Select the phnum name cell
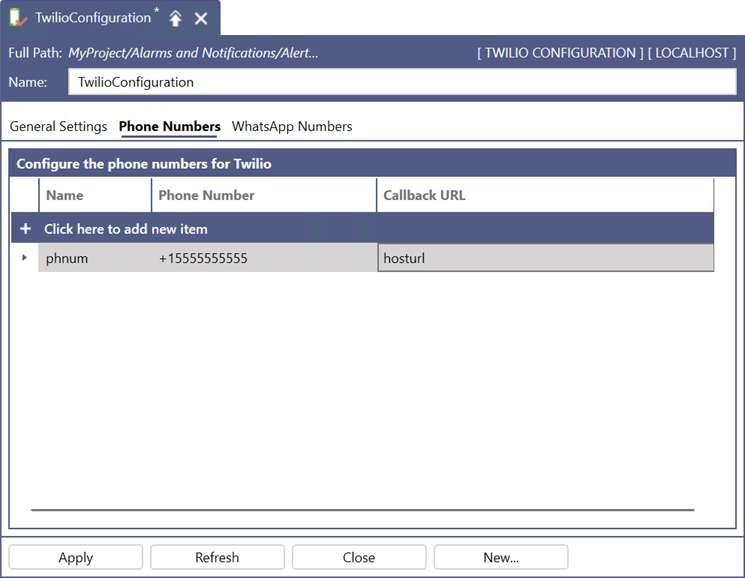The height and width of the screenshot is (578, 745). [x=95, y=258]
